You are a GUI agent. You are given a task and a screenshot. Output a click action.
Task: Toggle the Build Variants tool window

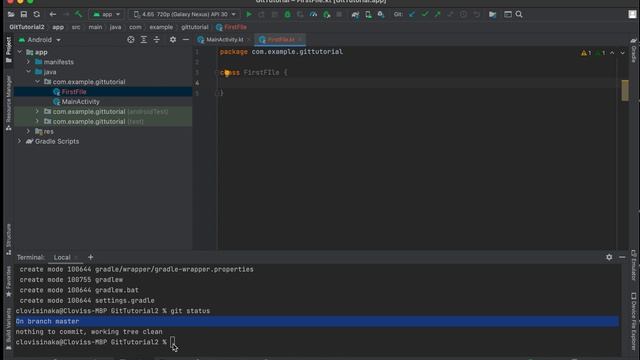click(8, 329)
